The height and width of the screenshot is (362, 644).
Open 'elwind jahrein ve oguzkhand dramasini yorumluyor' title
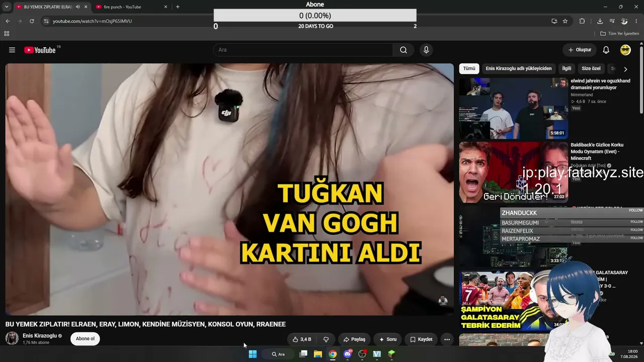[x=600, y=84]
